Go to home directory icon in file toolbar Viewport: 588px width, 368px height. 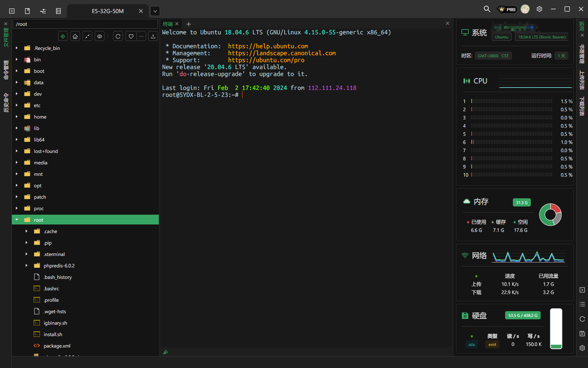(x=75, y=36)
